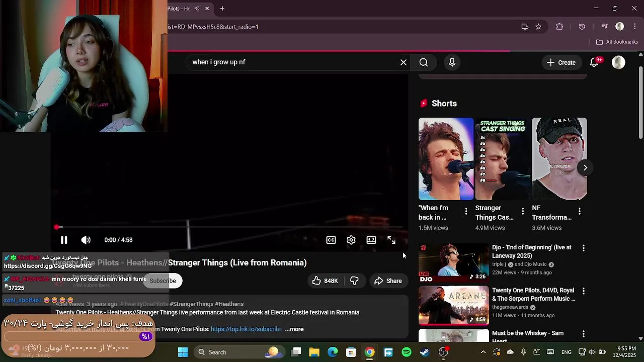Image resolution: width=644 pixels, height=362 pixels.
Task: Like the video with 848K likes
Action: 325,281
